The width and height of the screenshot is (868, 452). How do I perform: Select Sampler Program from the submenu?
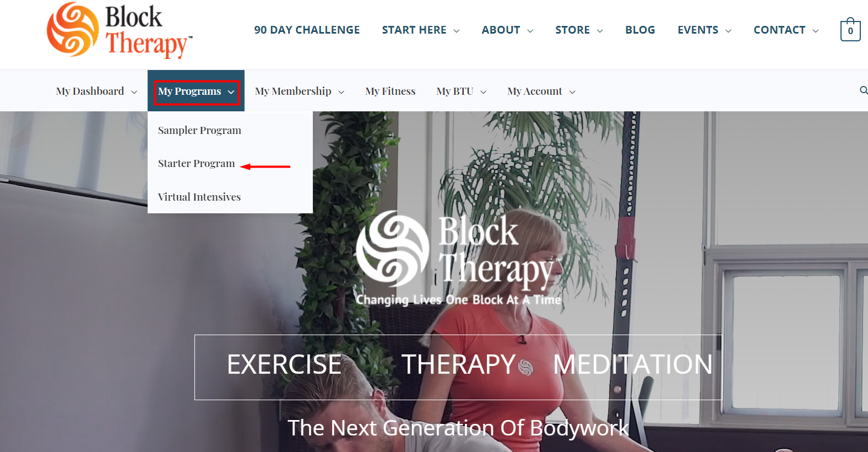pos(199,130)
